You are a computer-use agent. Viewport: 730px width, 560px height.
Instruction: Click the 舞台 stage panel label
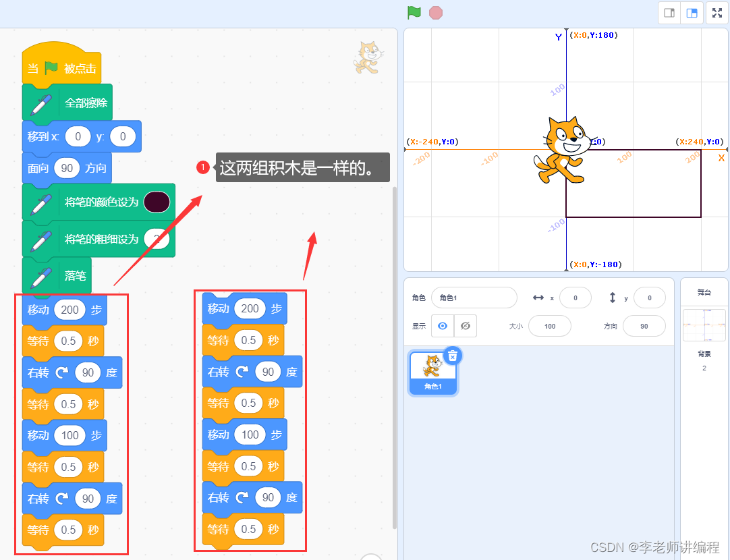tap(704, 292)
